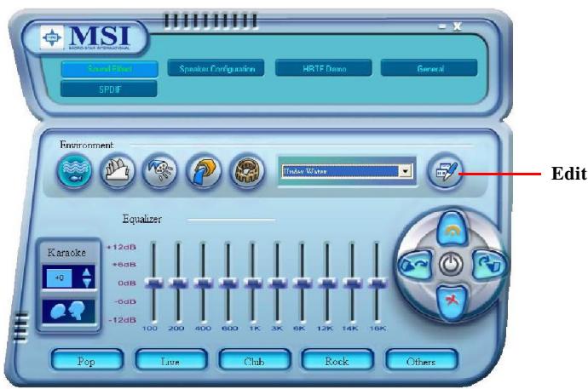
Task: Click the Equalizer section label
Action: click(x=142, y=219)
